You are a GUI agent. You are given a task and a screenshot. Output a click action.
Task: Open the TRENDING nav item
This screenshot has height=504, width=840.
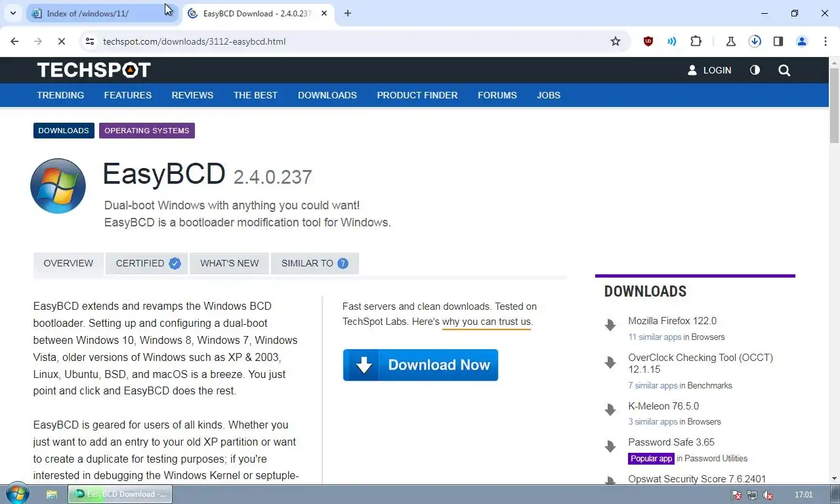60,95
